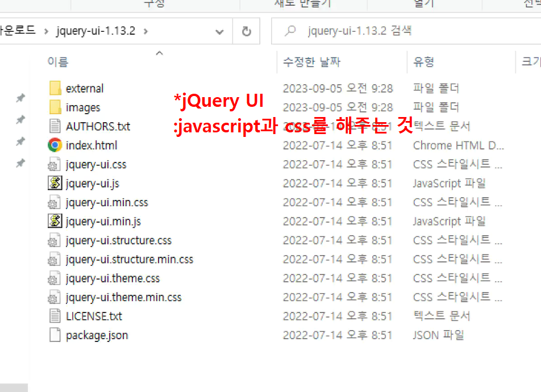
Task: Click the jquery-ui.structure.min.css file icon
Action: click(54, 260)
